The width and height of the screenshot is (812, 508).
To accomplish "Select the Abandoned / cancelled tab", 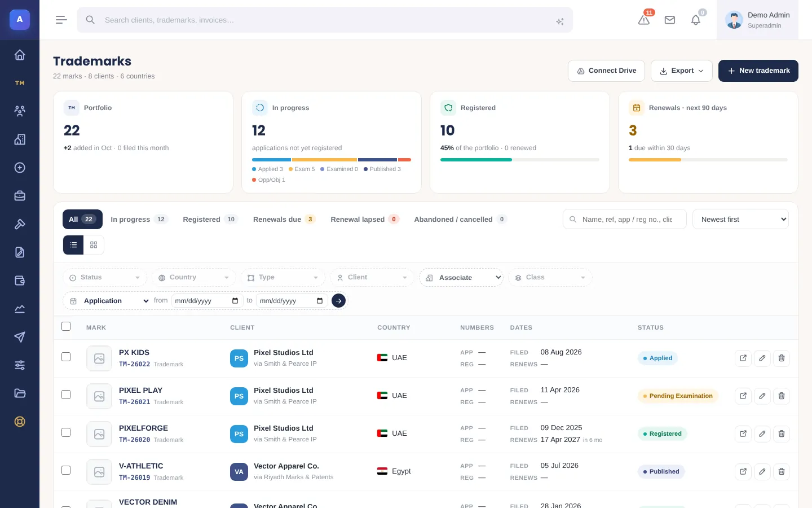I will 460,219.
